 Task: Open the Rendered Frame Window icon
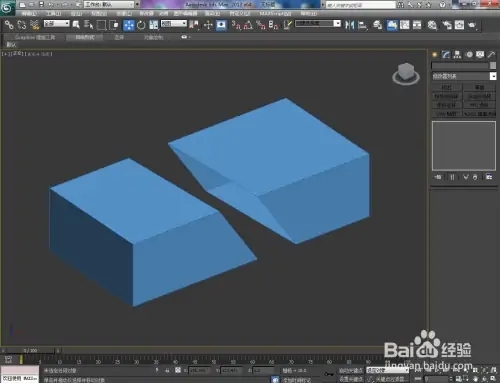(459, 25)
